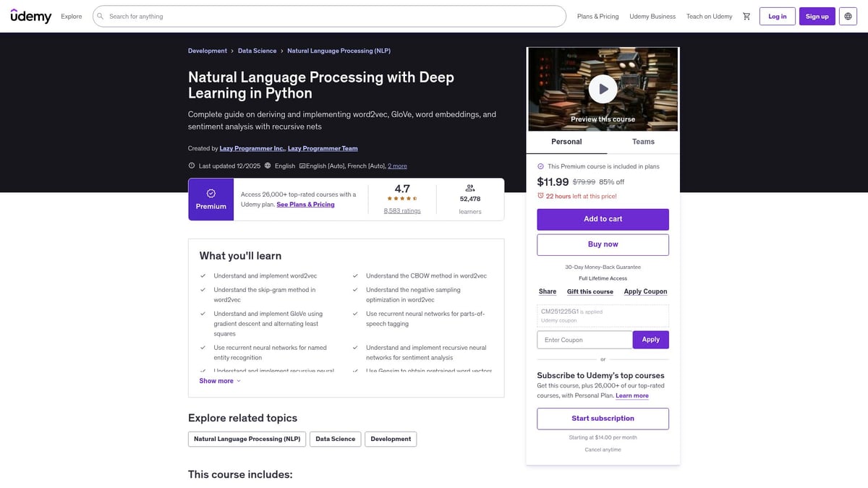The width and height of the screenshot is (868, 488).
Task: Open Plans & Pricing in the header
Action: pos(597,16)
